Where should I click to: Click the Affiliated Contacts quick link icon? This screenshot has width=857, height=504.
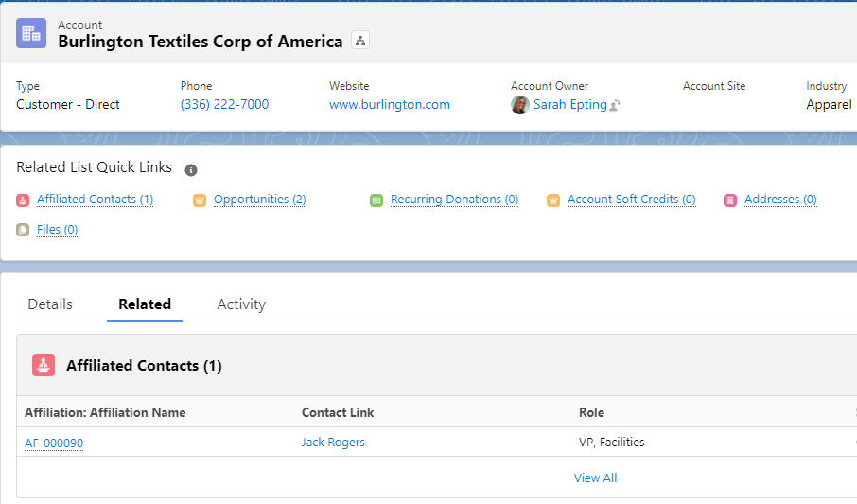(x=23, y=200)
